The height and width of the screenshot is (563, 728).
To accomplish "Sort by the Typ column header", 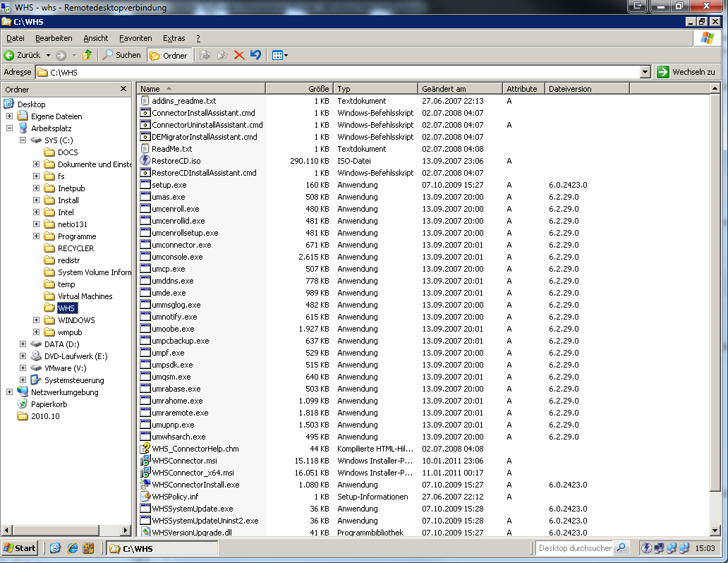I will point(375,89).
